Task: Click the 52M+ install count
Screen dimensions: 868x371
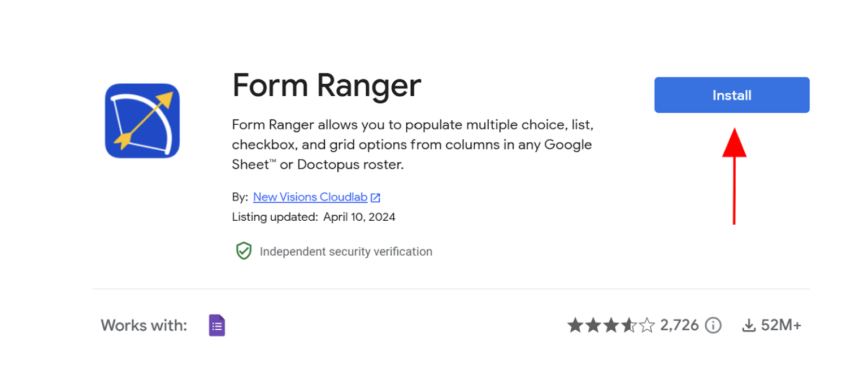Action: (781, 325)
